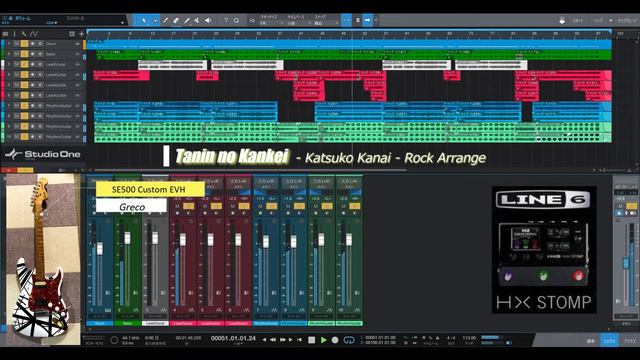Select the Eraser tool in the toolbar

(x=176, y=20)
